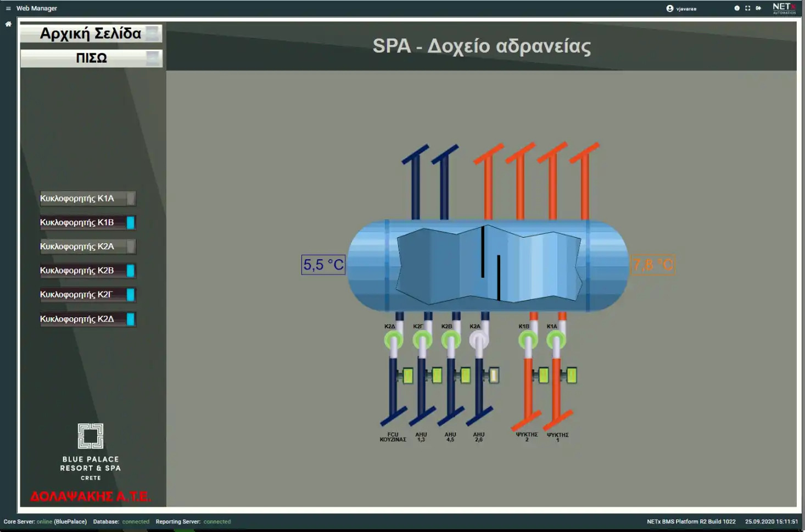Click the 5,5 °C cold temperature readout
The image size is (805, 532).
(x=323, y=265)
